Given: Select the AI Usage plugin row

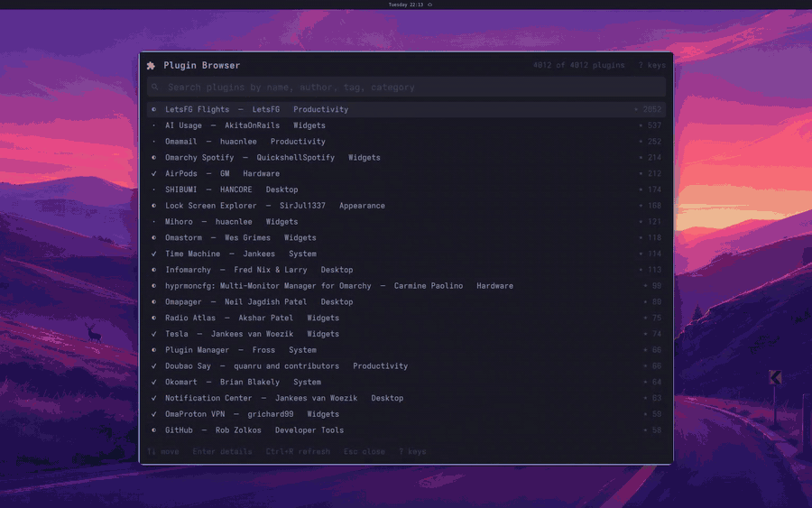Looking at the screenshot, I should 407,125.
